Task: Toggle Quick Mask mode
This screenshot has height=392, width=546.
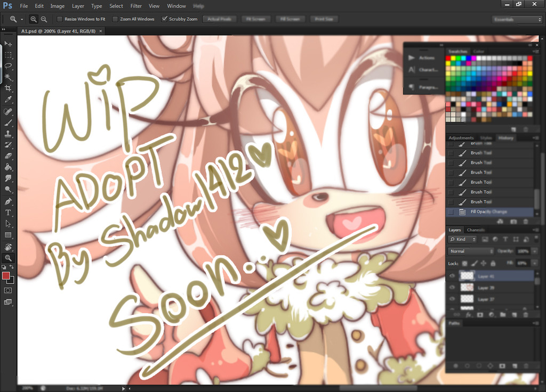Action: [x=8, y=290]
